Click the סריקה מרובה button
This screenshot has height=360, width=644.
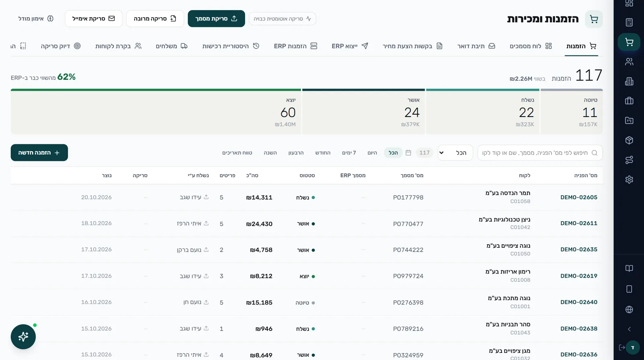155,19
